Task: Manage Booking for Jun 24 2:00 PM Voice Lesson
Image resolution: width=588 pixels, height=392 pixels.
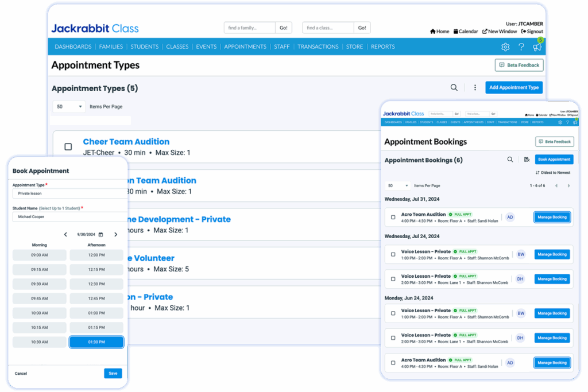Action: coord(552,338)
